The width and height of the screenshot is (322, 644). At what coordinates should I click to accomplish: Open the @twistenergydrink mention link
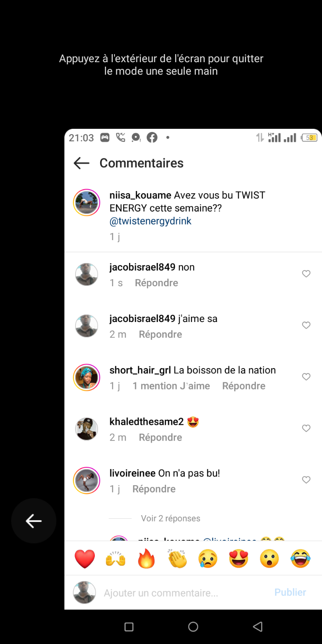(150, 221)
